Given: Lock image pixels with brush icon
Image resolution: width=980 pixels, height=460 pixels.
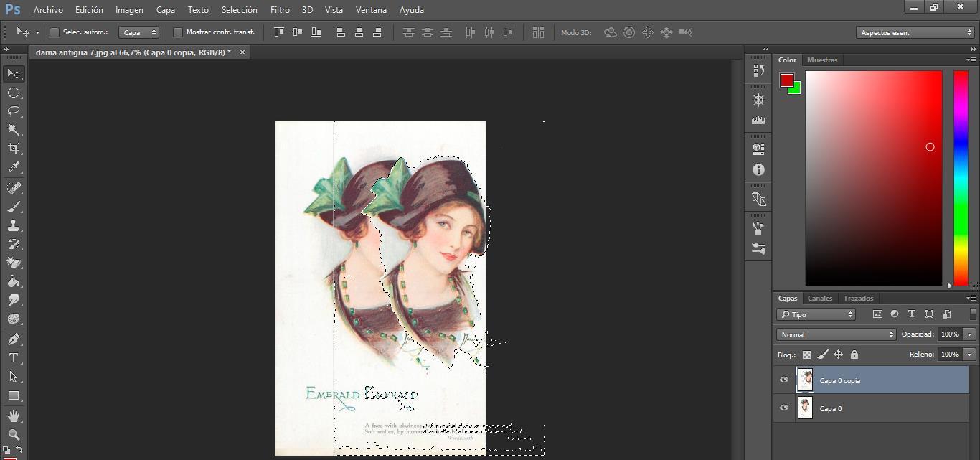Looking at the screenshot, I should pos(822,355).
